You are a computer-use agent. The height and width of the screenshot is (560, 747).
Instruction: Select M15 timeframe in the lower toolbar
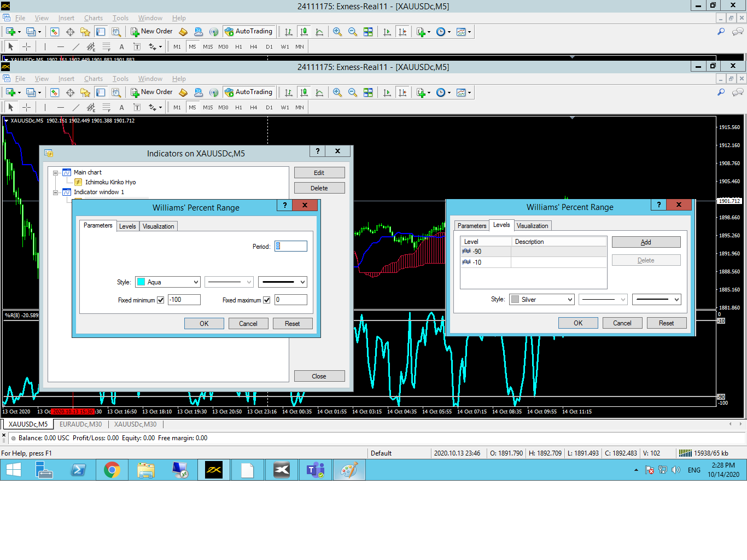[208, 108]
